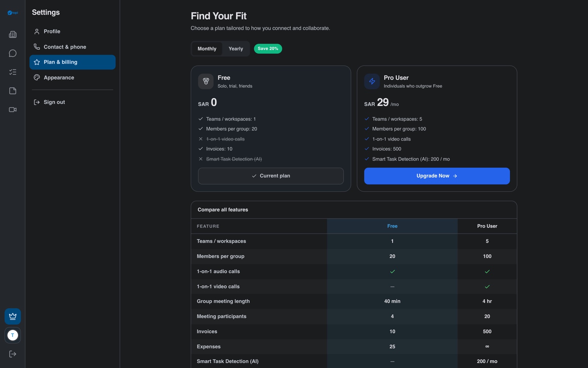Image resolution: width=588 pixels, height=368 pixels.
Task: Click the Expenses row label
Action: click(x=208, y=347)
